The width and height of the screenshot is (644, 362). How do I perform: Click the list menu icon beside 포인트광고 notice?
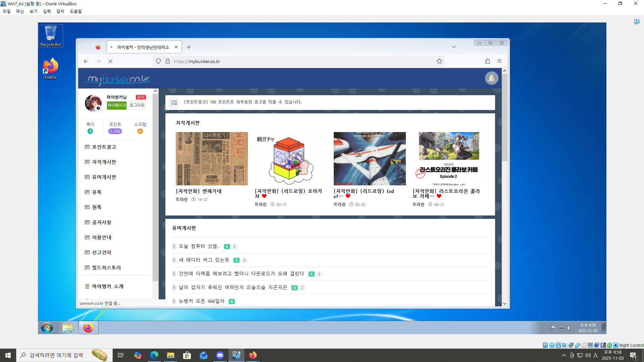[x=174, y=103]
